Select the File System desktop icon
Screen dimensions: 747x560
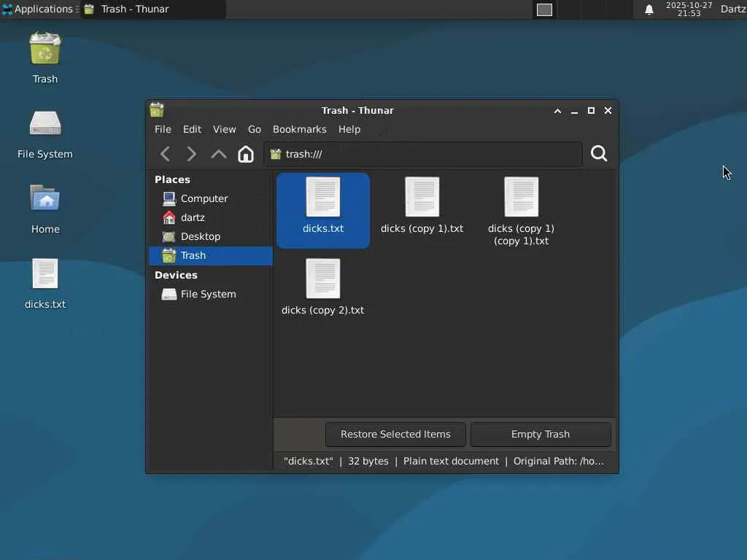click(x=45, y=135)
